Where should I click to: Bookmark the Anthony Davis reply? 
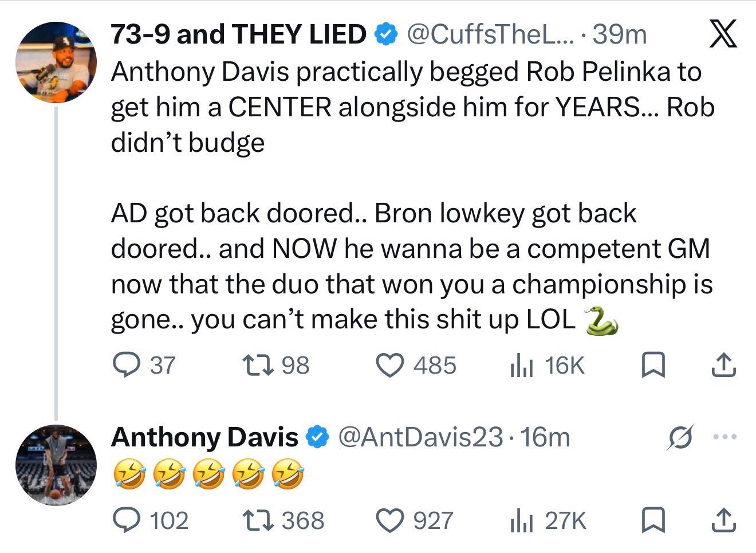pyautogui.click(x=652, y=520)
